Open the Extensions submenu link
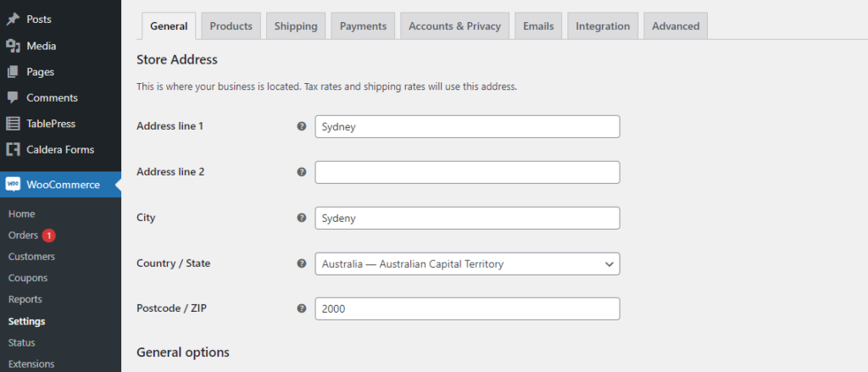 (31, 364)
